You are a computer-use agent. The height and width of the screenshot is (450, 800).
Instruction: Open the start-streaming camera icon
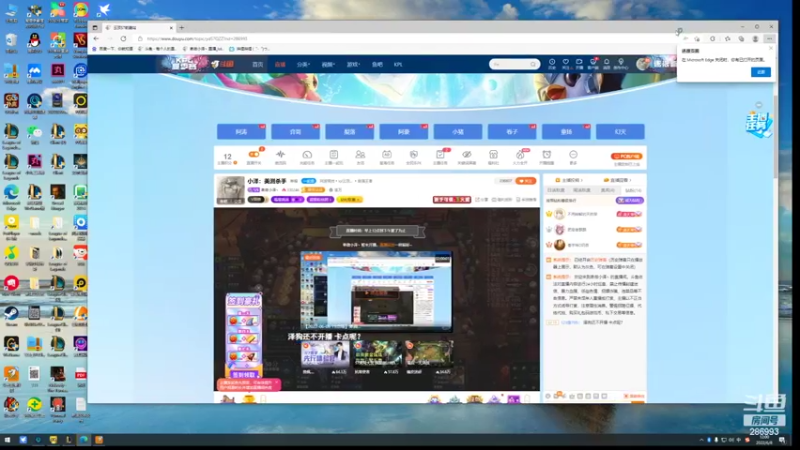(x=579, y=64)
